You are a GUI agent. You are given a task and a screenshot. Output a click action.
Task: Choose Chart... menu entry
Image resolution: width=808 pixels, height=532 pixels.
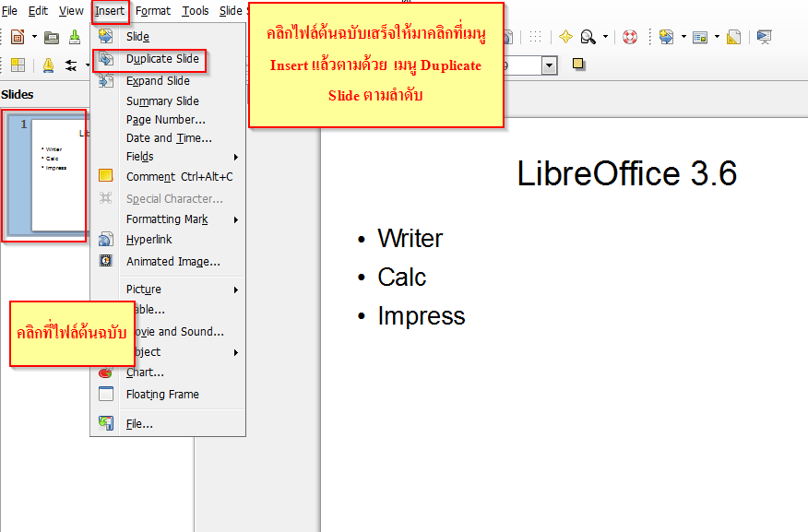(168, 372)
